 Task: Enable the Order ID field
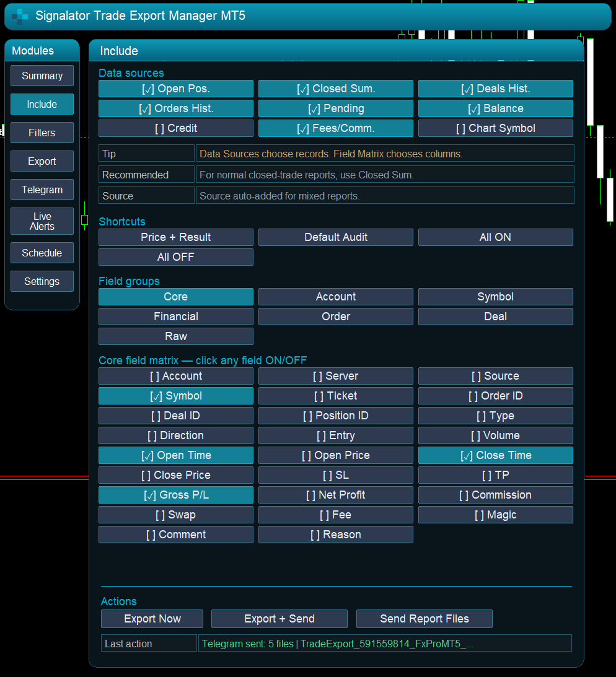[496, 396]
